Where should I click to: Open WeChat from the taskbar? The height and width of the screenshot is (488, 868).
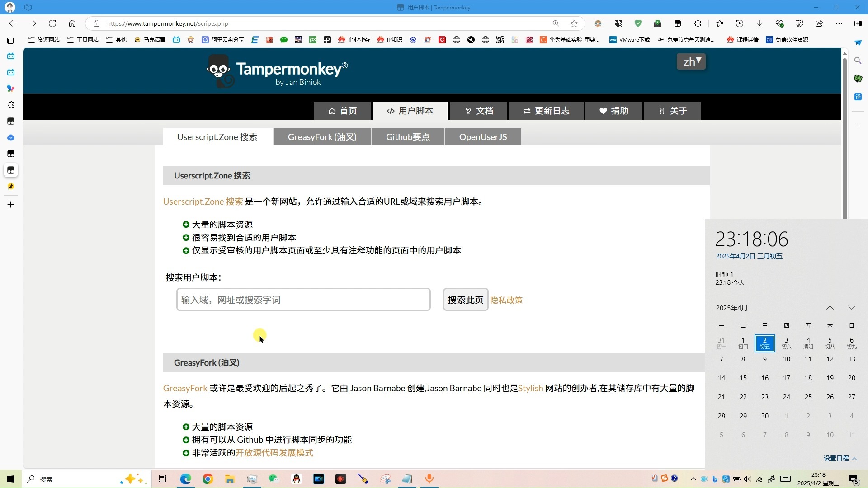274,479
